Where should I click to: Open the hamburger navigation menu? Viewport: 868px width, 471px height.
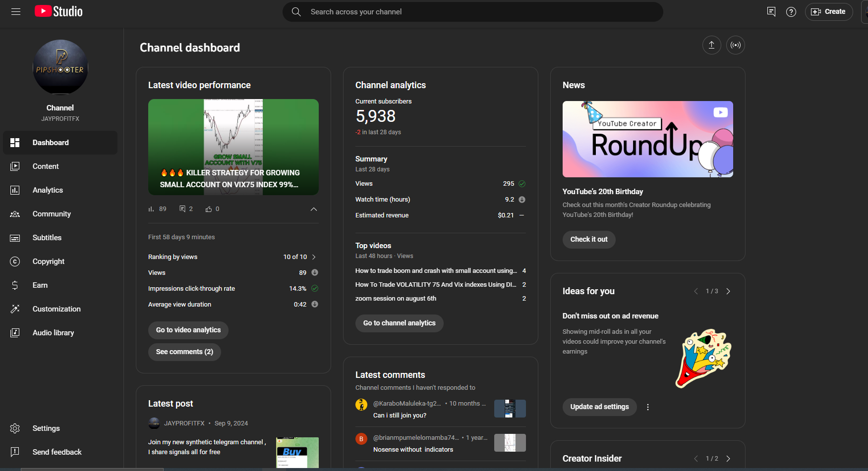(16, 11)
